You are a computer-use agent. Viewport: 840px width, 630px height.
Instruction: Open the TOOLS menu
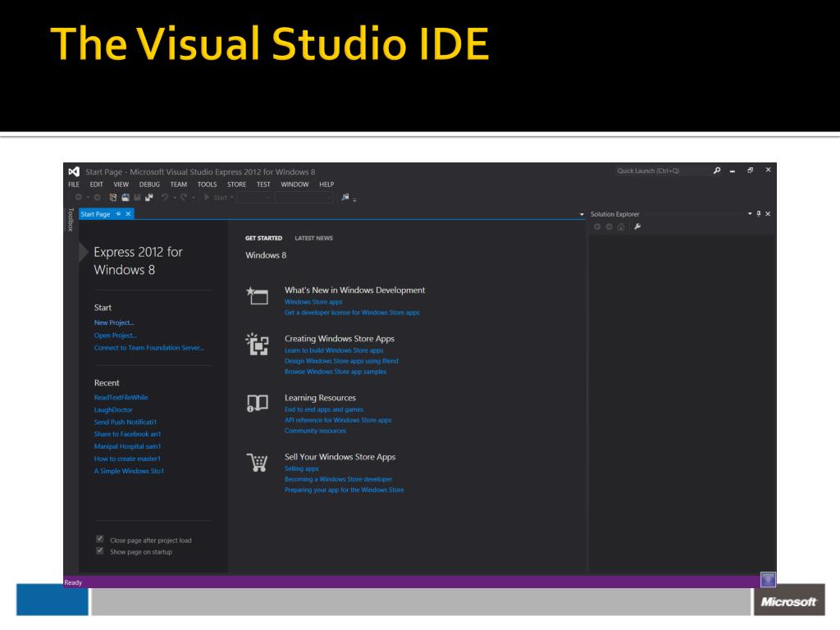[x=208, y=185]
